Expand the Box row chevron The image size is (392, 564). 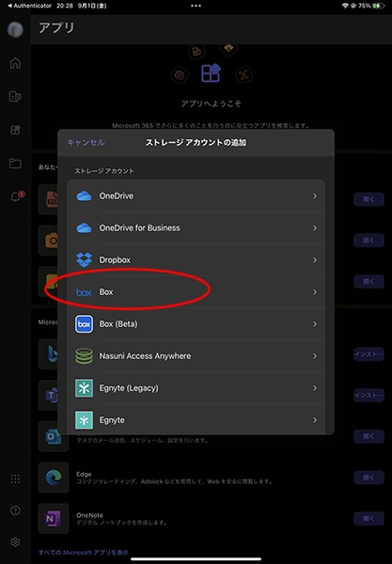[315, 292]
